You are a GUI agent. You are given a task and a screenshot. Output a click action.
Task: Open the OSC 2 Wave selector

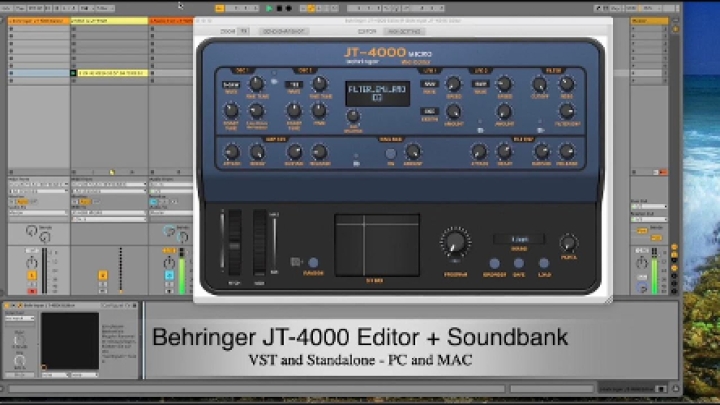(294, 84)
